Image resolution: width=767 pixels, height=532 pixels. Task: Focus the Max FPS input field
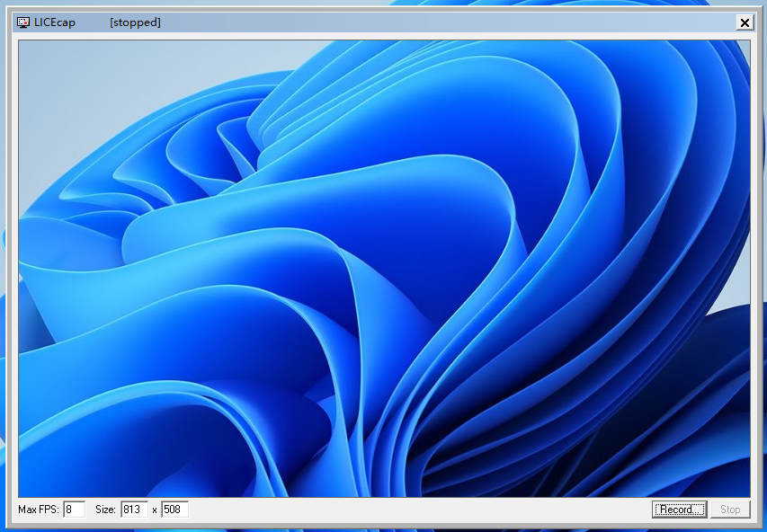pyautogui.click(x=74, y=510)
